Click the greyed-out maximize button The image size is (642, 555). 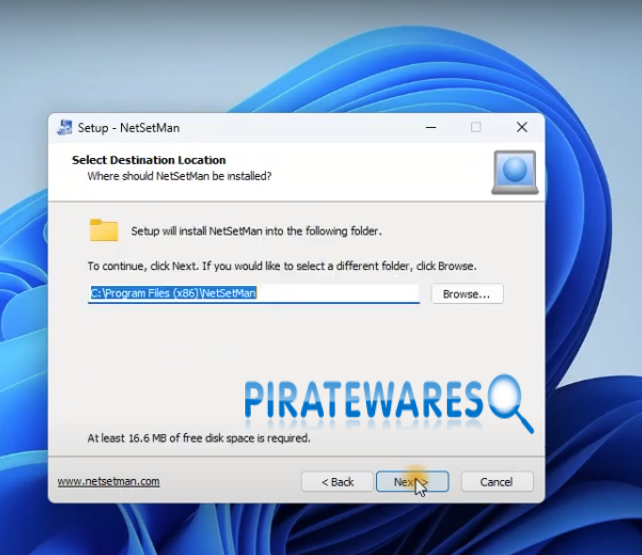pyautogui.click(x=476, y=128)
